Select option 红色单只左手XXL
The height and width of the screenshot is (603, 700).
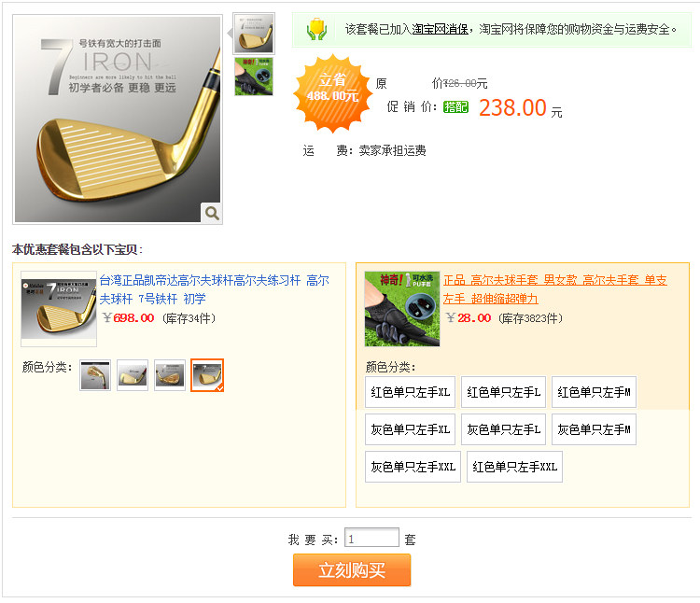514,467
